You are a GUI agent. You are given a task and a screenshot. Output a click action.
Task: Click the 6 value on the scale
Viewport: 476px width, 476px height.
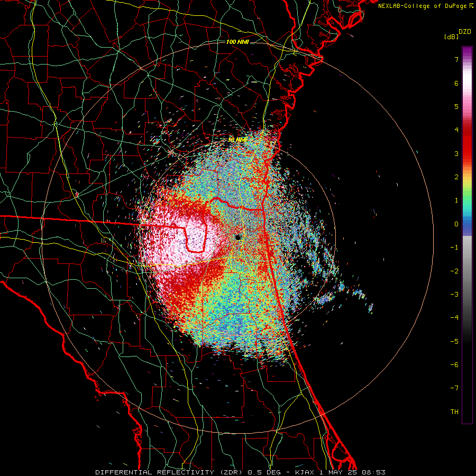tap(456, 83)
